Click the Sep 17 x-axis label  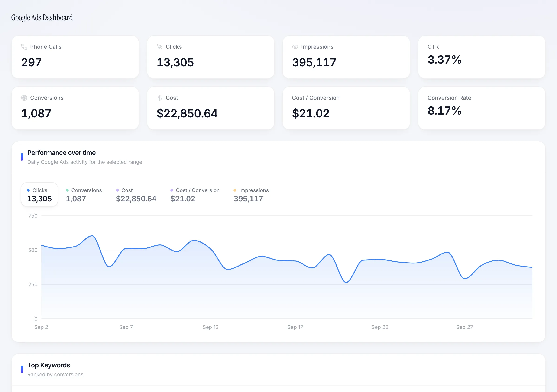coord(295,327)
